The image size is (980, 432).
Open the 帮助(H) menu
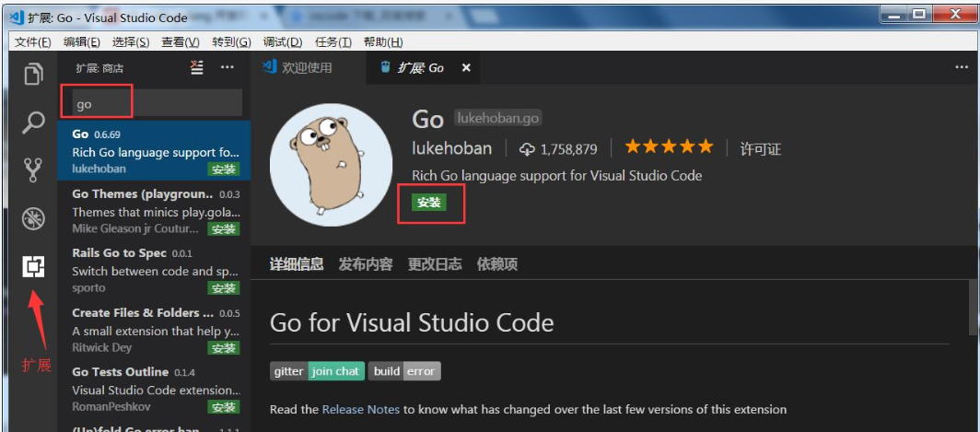tap(383, 41)
